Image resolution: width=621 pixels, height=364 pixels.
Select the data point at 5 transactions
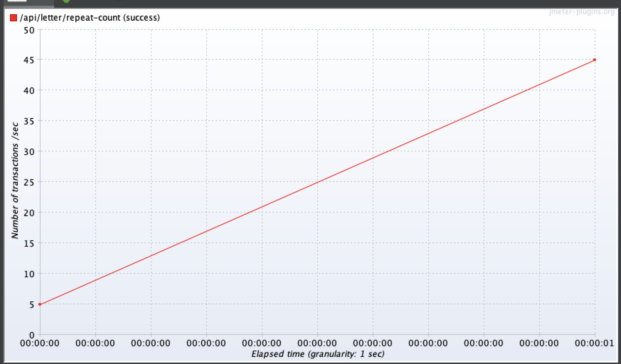[x=40, y=304]
